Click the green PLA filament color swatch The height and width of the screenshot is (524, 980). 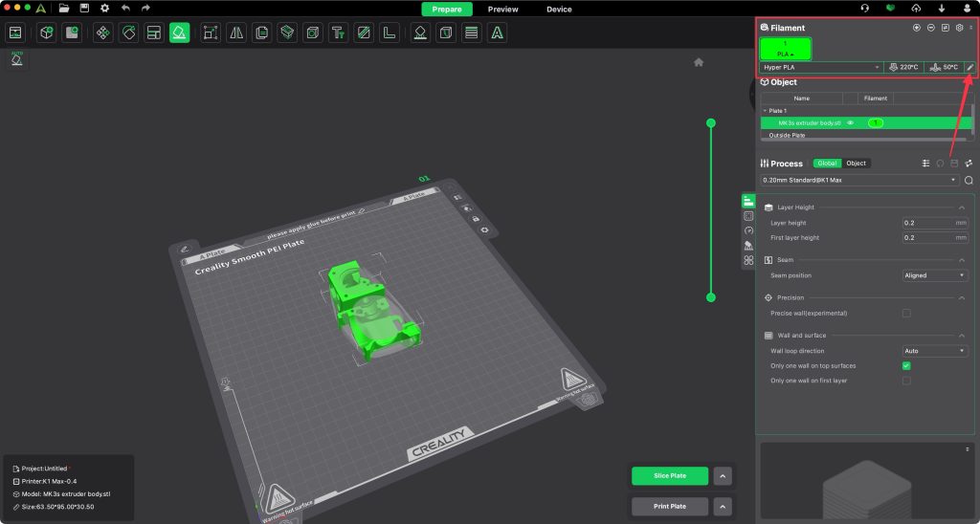[785, 48]
